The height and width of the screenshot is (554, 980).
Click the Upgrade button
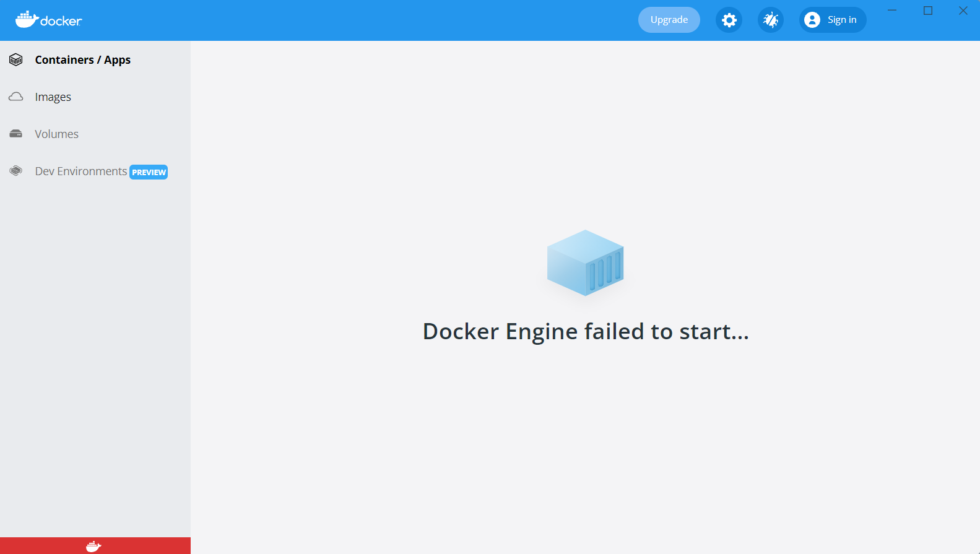[x=669, y=19]
